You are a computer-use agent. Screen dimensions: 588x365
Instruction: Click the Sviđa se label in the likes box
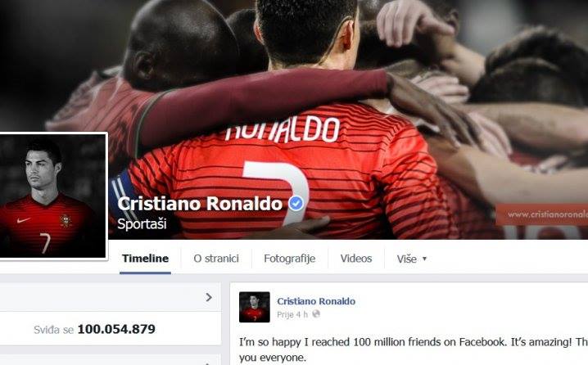53,330
